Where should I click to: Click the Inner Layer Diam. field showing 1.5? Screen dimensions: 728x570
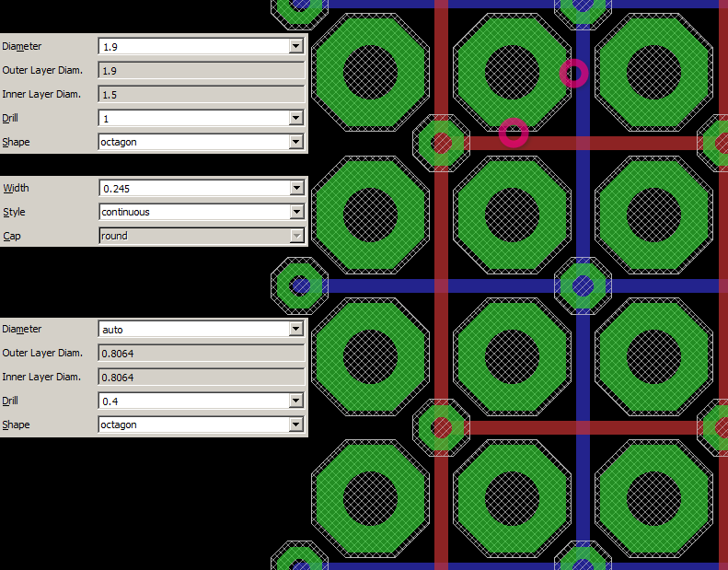tap(201, 94)
